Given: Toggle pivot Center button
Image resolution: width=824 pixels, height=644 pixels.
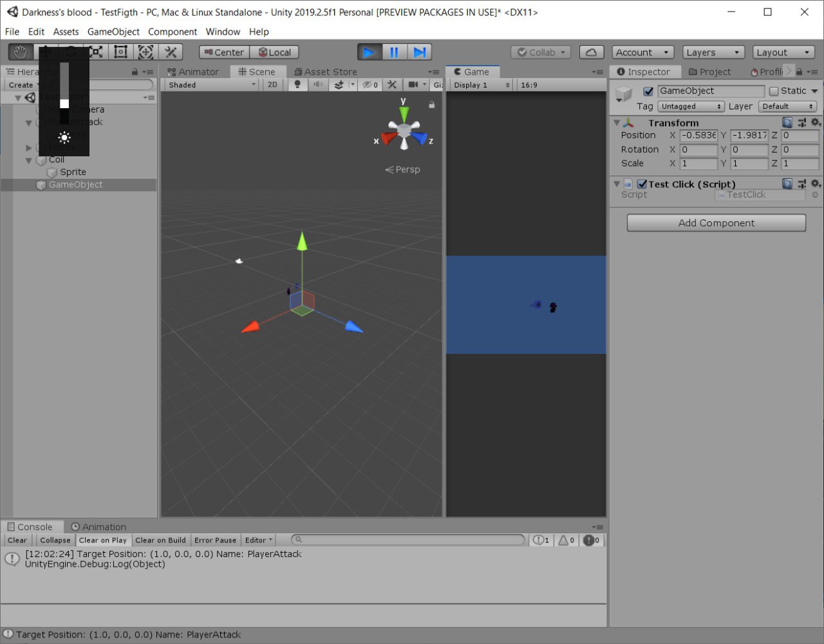Looking at the screenshot, I should (x=224, y=52).
